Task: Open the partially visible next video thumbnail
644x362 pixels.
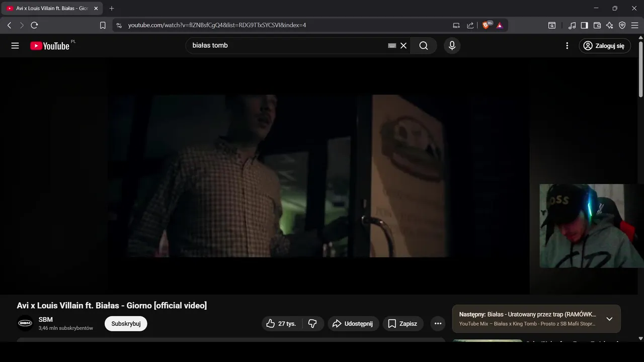Action: (487, 341)
